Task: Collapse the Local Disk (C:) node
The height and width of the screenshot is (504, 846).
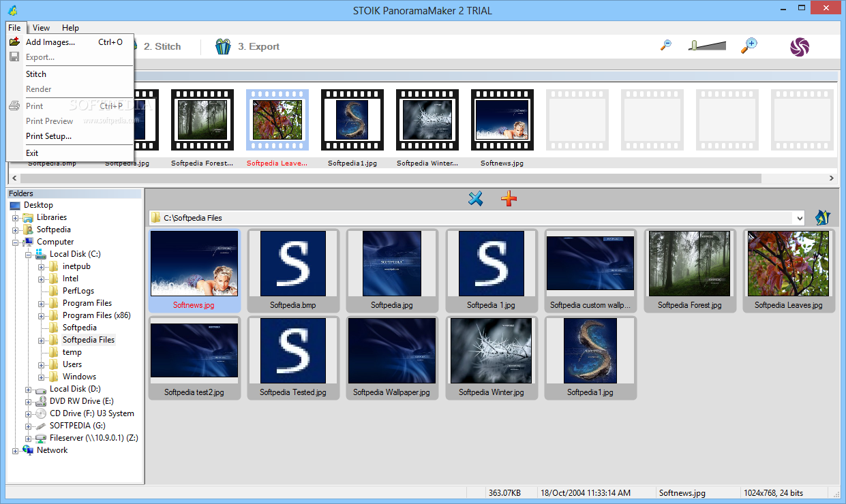Action: [29, 254]
